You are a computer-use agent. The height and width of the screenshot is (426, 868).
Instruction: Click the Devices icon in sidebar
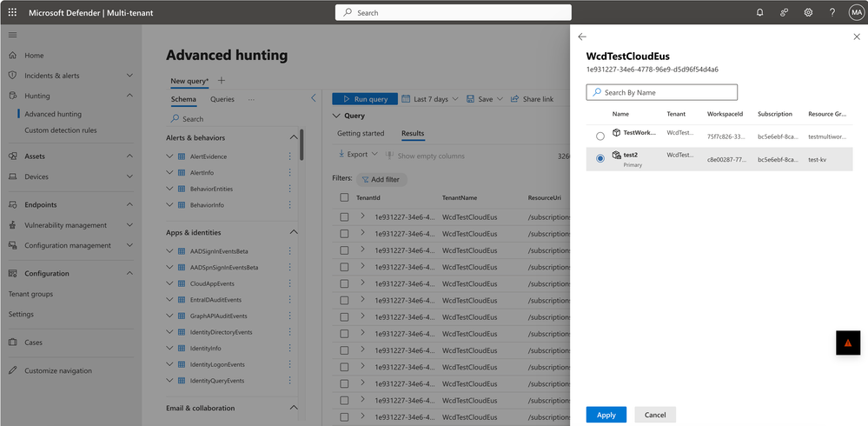(13, 176)
